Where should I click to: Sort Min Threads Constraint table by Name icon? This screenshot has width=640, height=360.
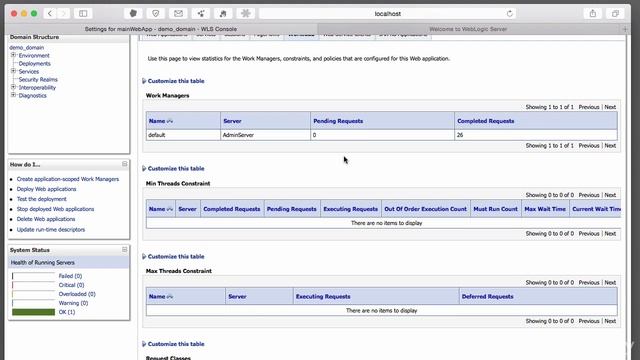coord(170,209)
